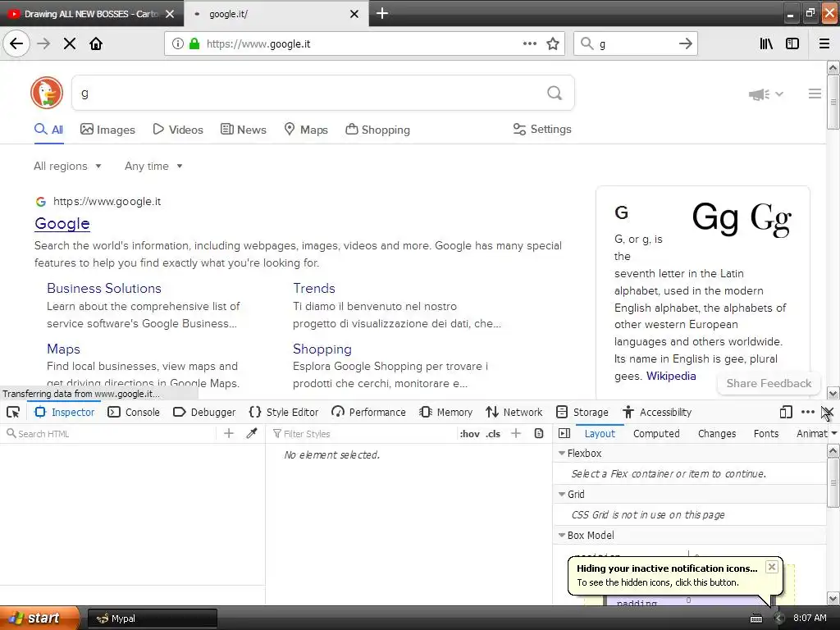Switch to News results
This screenshot has height=630, width=840.
pos(243,130)
